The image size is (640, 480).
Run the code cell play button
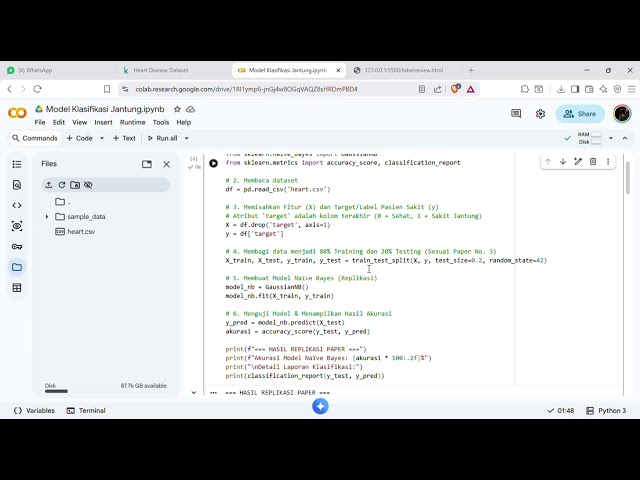(x=213, y=163)
